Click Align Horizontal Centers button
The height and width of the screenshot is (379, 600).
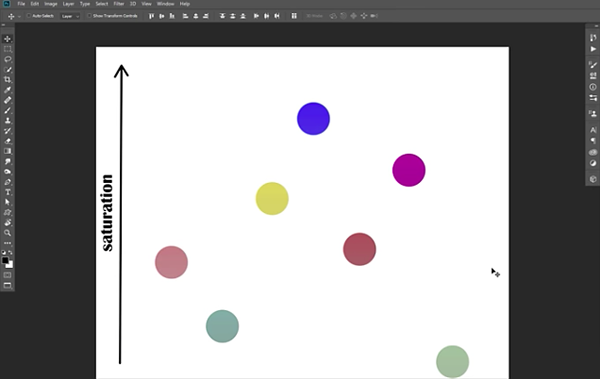pyautogui.click(x=196, y=16)
